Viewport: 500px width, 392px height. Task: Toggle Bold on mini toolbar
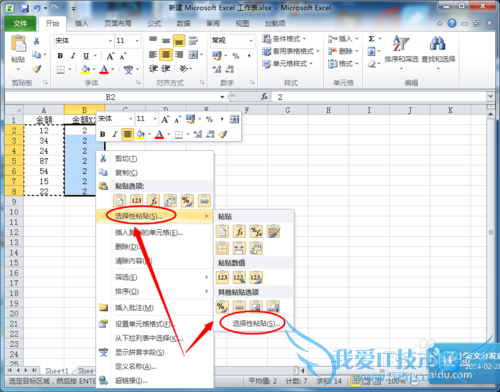102,134
